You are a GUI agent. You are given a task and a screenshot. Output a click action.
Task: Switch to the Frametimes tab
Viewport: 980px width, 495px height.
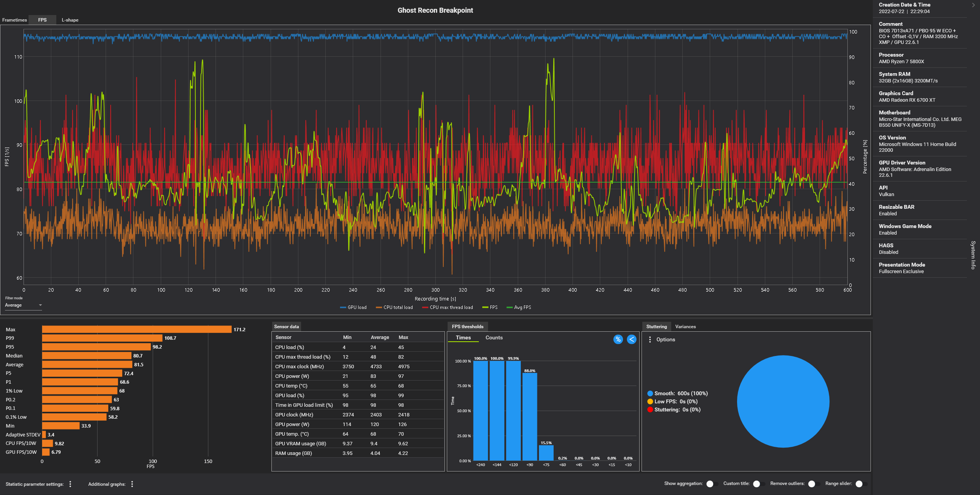click(15, 20)
